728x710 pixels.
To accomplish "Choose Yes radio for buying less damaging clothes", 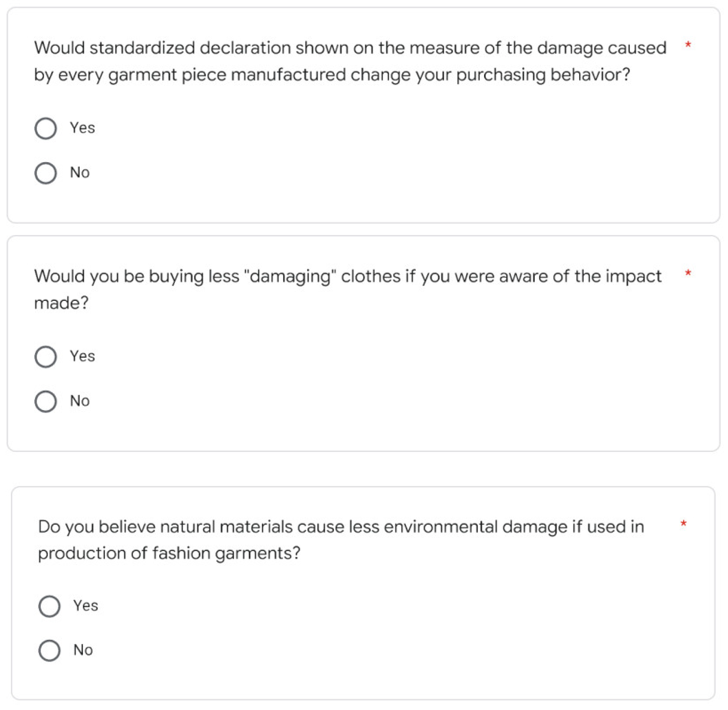I will tap(45, 357).
